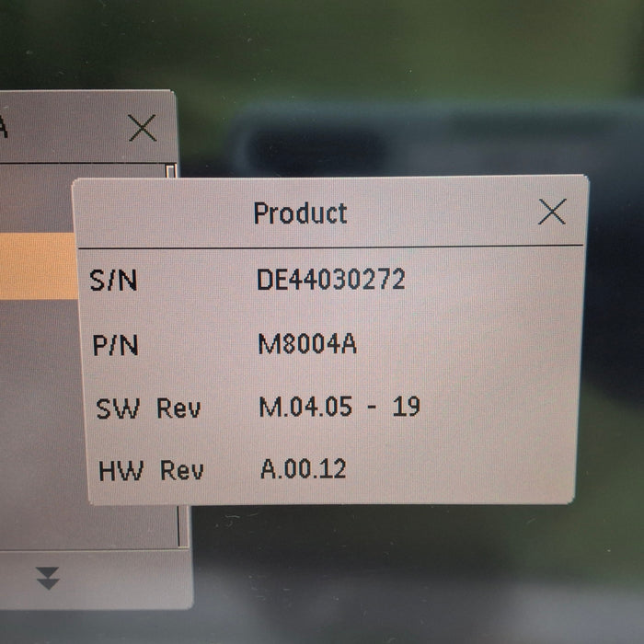The height and width of the screenshot is (644, 644).
Task: Close the Product info dialog
Action: pos(552,212)
